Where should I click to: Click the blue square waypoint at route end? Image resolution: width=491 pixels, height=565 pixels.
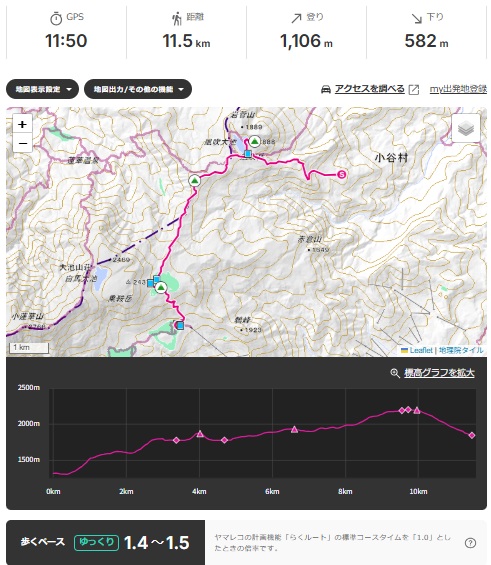pos(180,326)
